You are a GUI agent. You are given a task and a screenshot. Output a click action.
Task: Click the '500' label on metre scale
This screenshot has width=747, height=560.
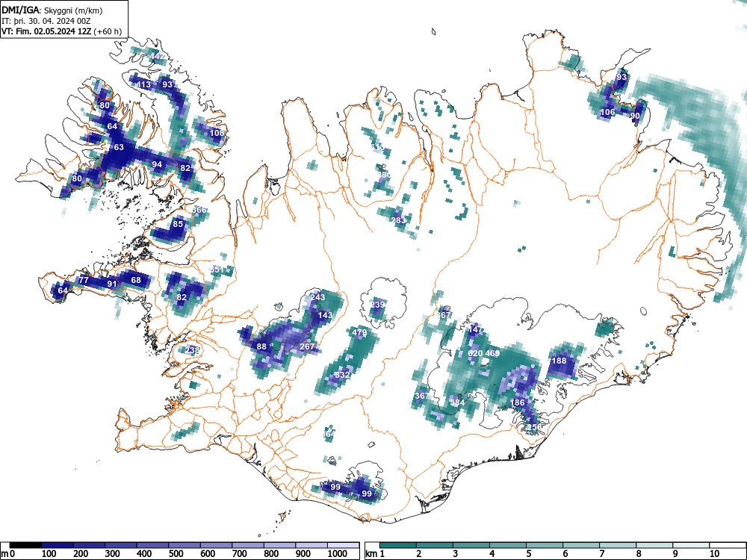(x=176, y=553)
